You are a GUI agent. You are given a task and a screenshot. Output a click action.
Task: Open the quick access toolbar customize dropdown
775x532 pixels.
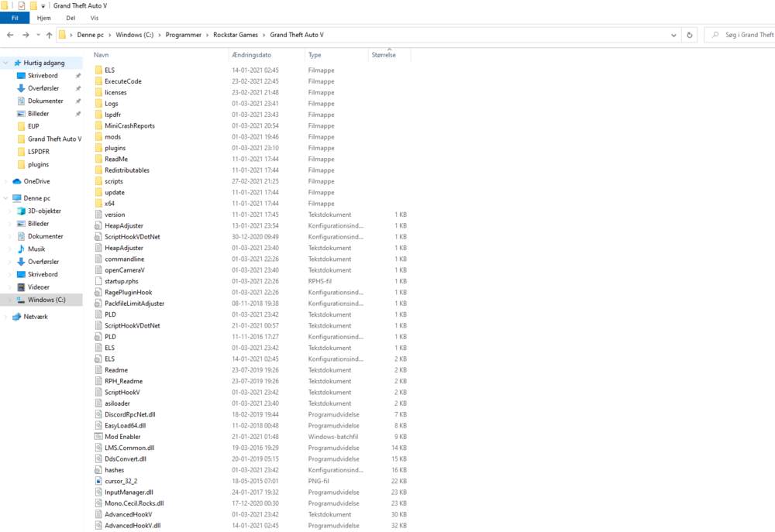[43, 6]
